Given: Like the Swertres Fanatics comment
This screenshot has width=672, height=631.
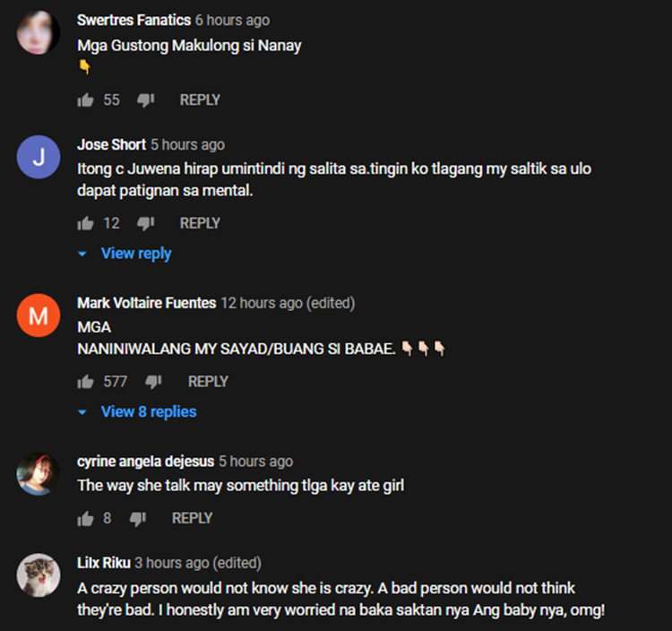Looking at the screenshot, I should click(86, 100).
